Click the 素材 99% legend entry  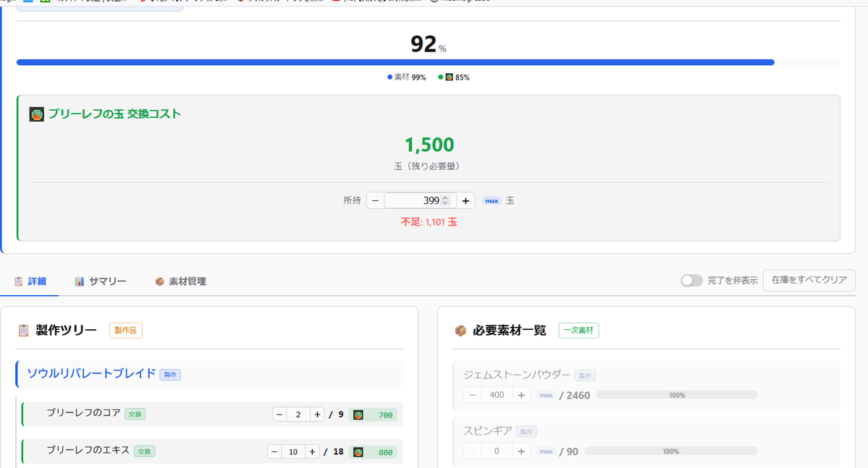pos(406,77)
